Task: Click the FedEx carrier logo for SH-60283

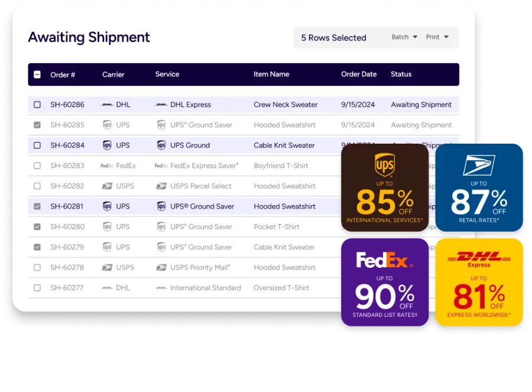Action: click(x=107, y=166)
